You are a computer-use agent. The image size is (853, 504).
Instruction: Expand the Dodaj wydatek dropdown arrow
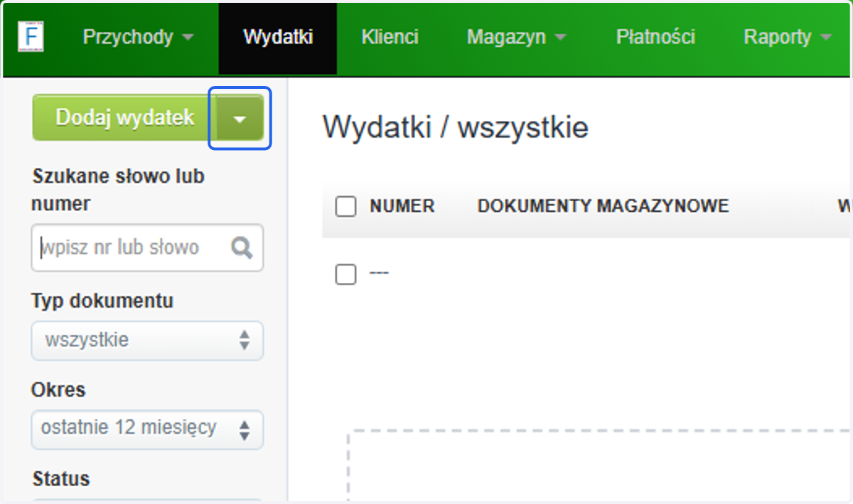tap(240, 119)
